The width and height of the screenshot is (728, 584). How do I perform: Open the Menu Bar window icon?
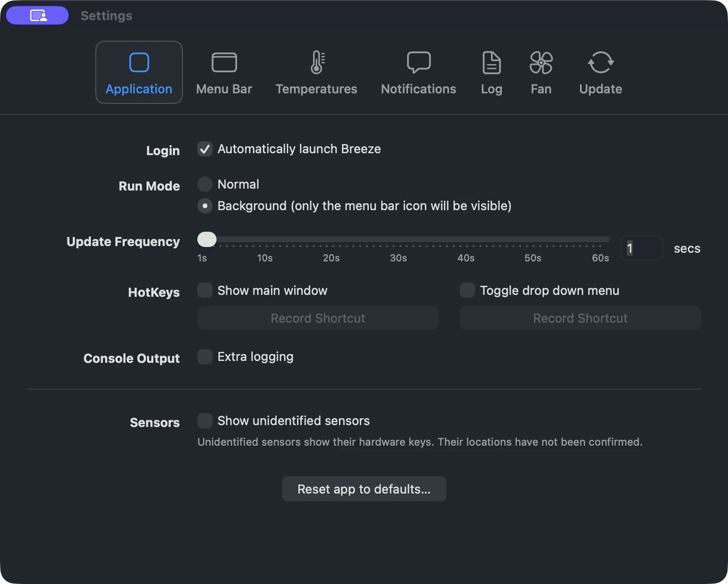[x=224, y=62]
